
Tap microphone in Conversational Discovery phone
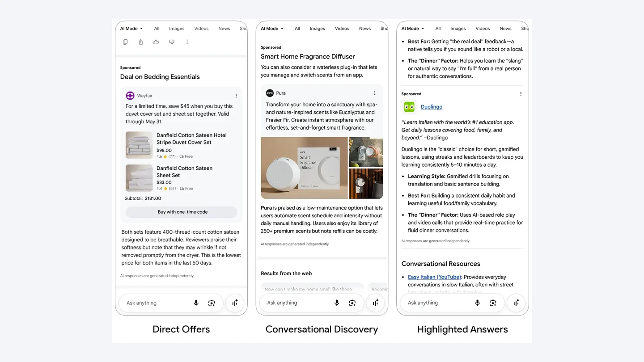[337, 303]
